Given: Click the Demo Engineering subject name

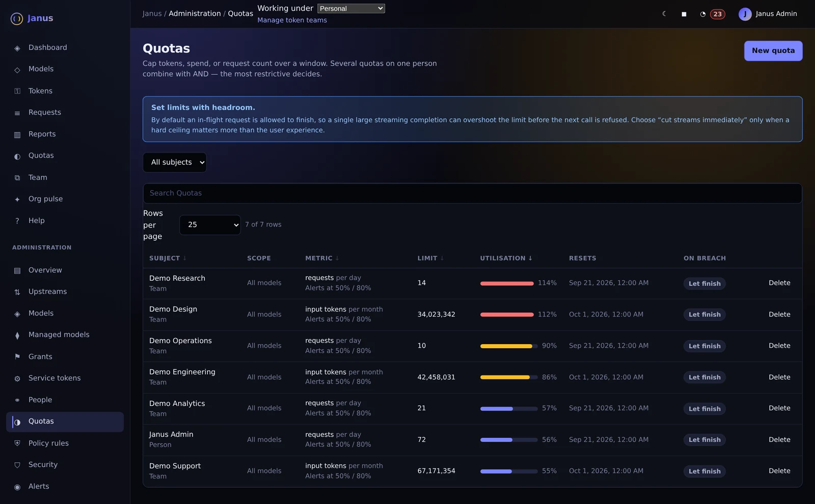Looking at the screenshot, I should 182,372.
